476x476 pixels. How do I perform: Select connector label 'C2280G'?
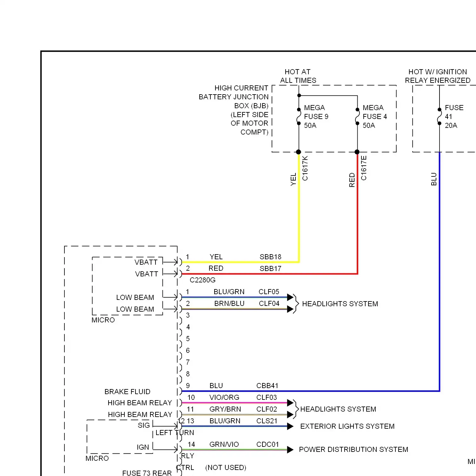(202, 280)
